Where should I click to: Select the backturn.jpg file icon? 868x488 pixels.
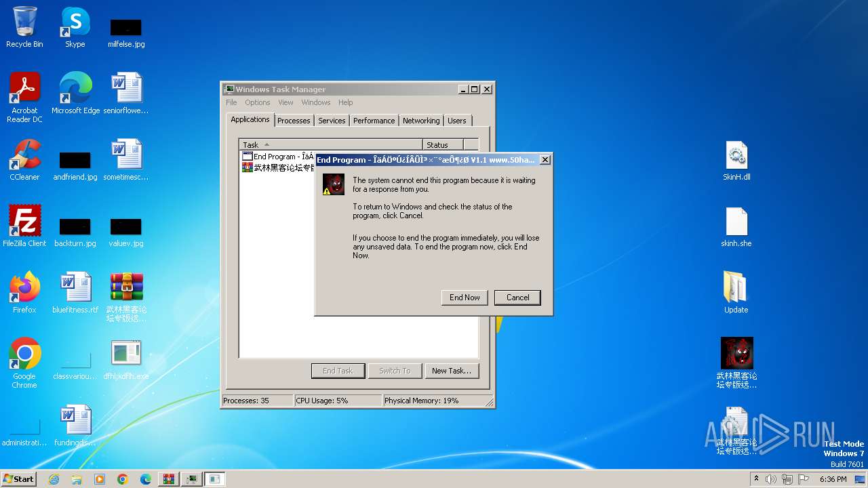click(x=75, y=231)
